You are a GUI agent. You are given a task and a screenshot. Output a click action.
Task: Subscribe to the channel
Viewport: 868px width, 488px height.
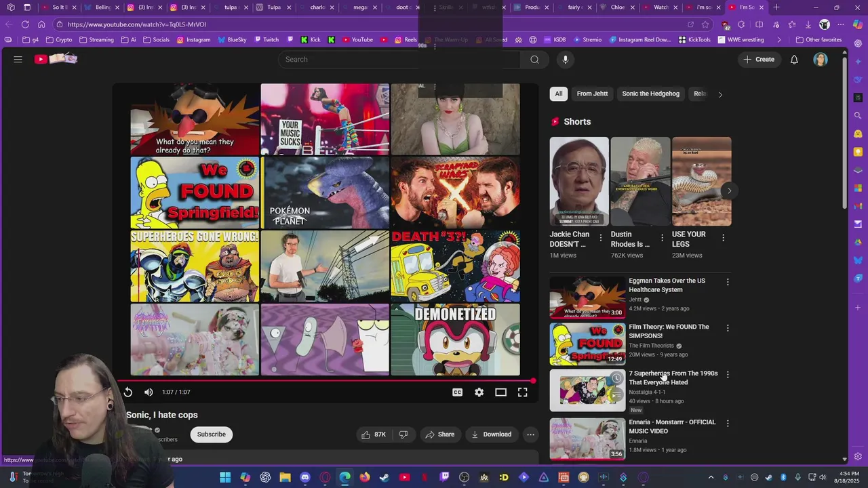[x=212, y=434]
